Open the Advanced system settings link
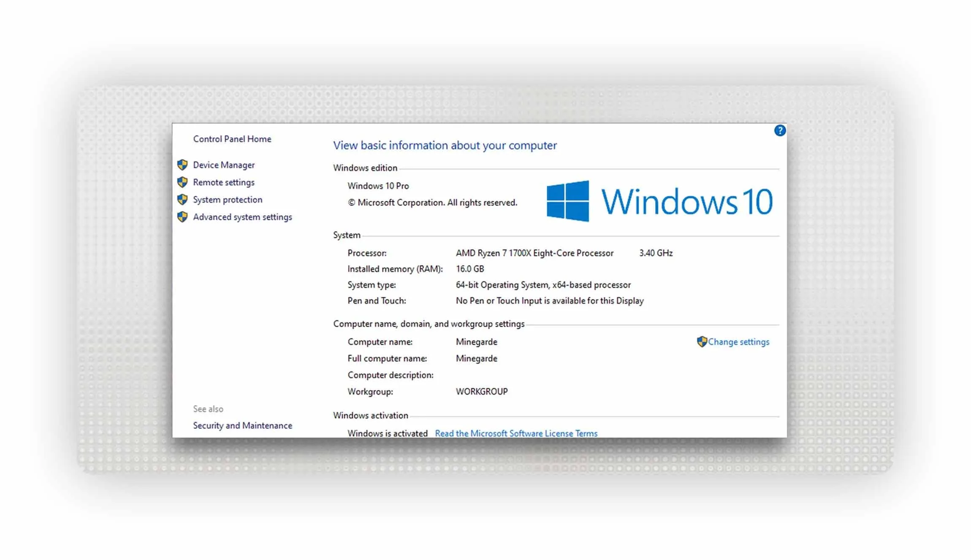The image size is (971, 560). 242,217
